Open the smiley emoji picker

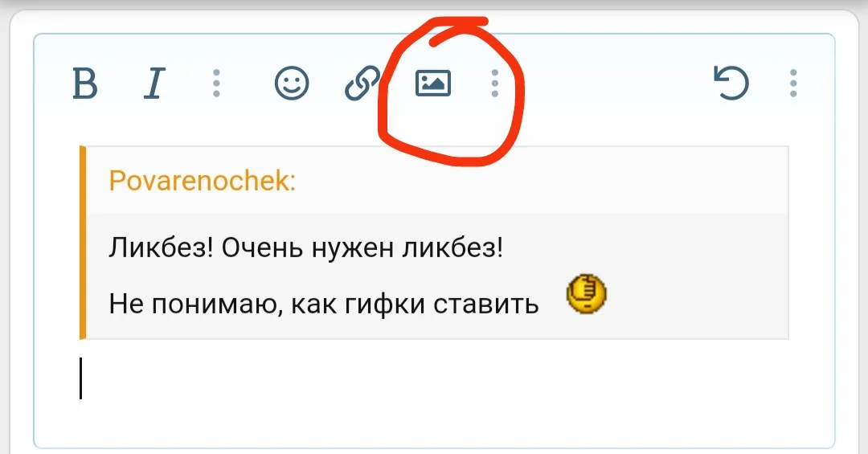coord(292,84)
